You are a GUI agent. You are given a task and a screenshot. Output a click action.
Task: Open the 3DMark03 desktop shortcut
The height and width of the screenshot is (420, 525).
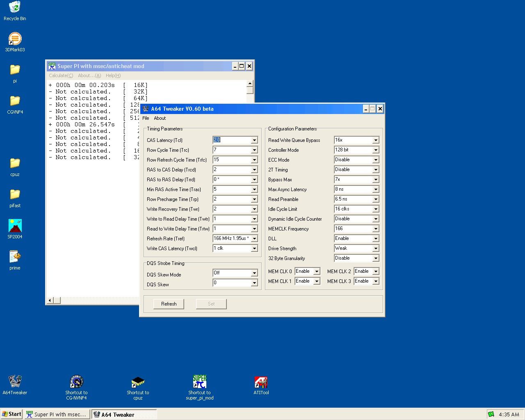click(15, 39)
